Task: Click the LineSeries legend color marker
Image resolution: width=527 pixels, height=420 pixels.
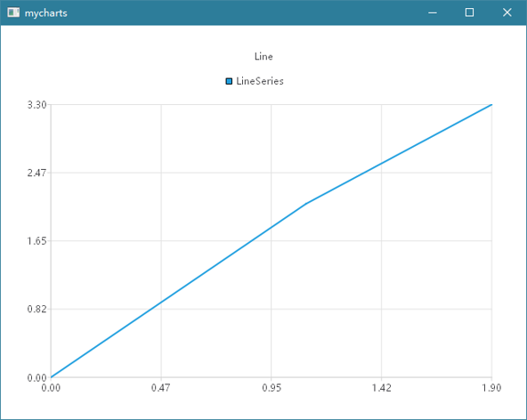Action: coord(229,81)
